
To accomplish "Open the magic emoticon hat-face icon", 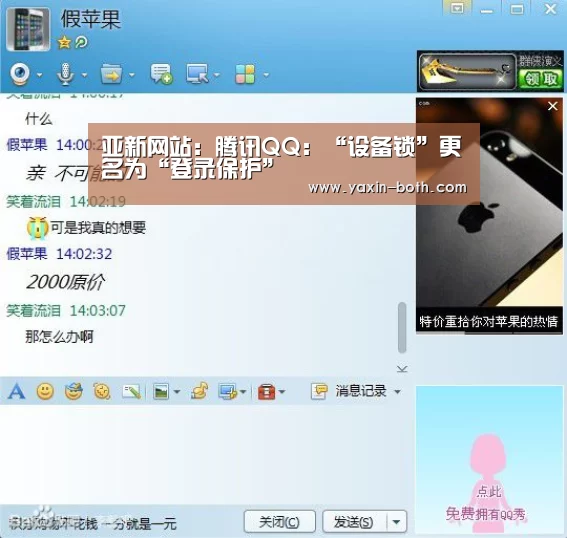I will [x=73, y=391].
